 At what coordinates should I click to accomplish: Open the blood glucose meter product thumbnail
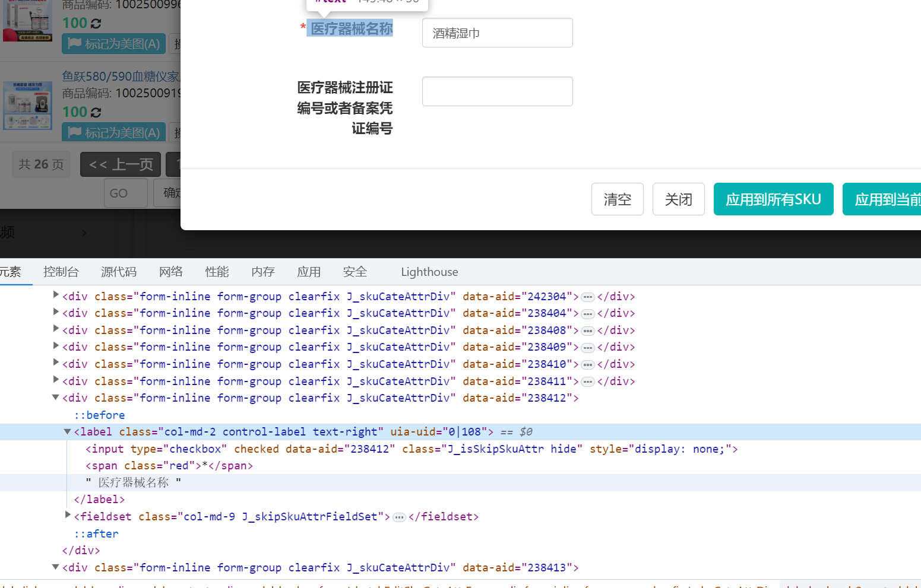tap(27, 106)
